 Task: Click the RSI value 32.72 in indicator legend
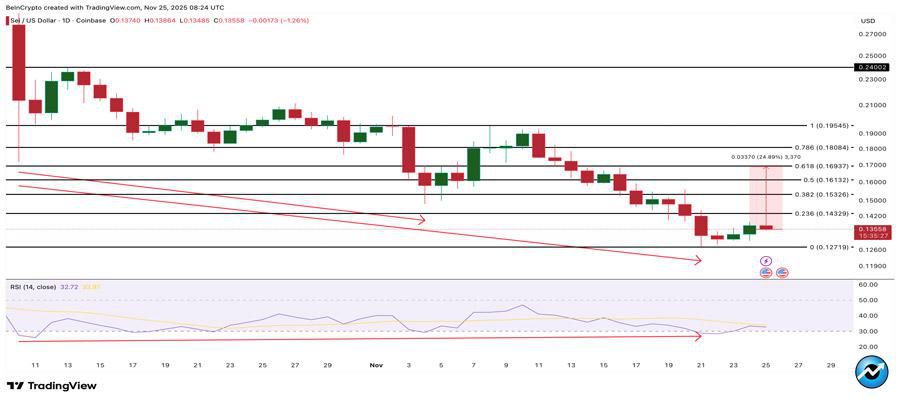69,287
